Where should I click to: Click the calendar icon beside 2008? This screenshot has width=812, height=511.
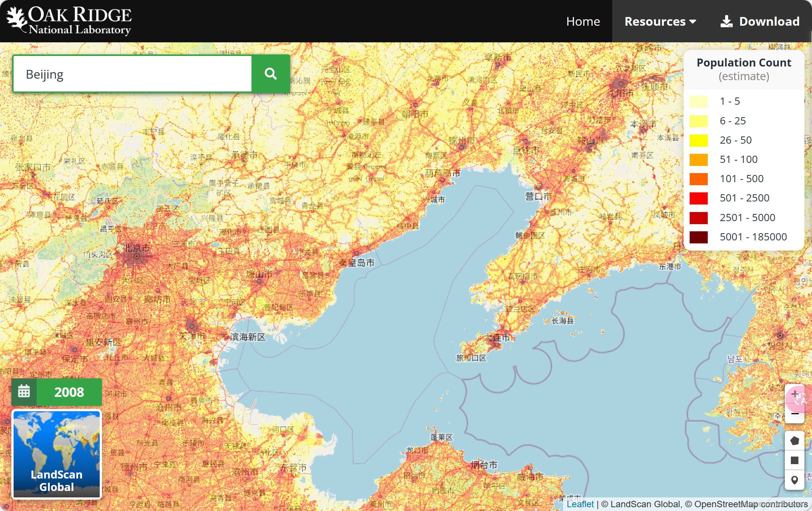tap(24, 392)
